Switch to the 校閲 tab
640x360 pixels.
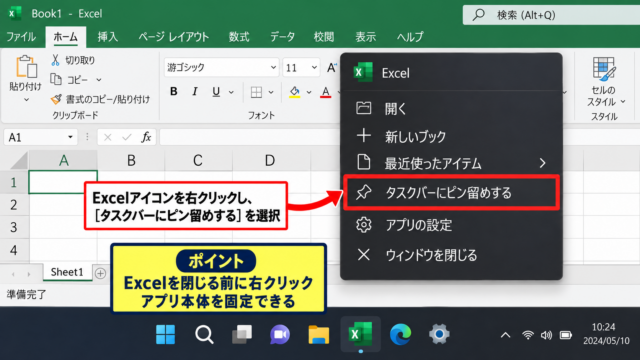click(x=324, y=37)
